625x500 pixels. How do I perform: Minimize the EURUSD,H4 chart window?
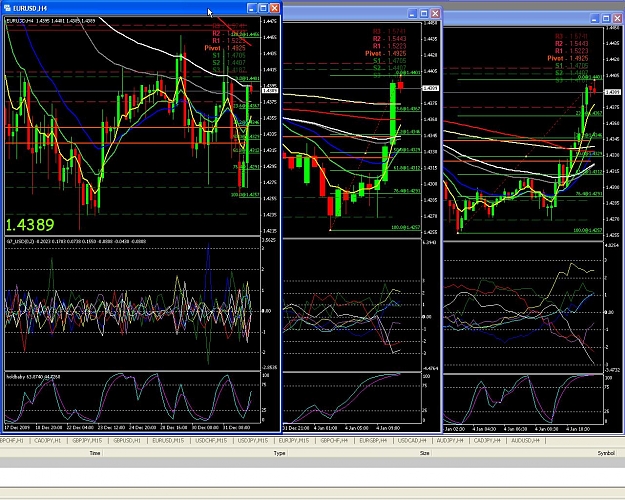252,8
